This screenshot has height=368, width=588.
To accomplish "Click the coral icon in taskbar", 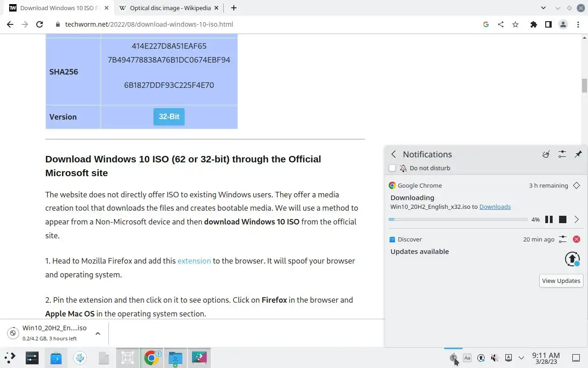I will (80, 357).
